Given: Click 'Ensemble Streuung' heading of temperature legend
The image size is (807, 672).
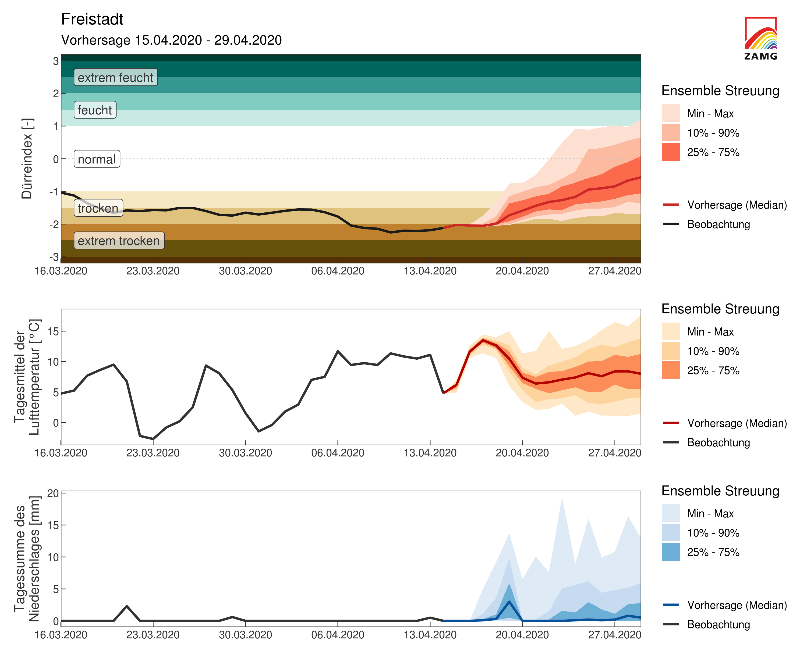Looking at the screenshot, I should click(x=720, y=309).
